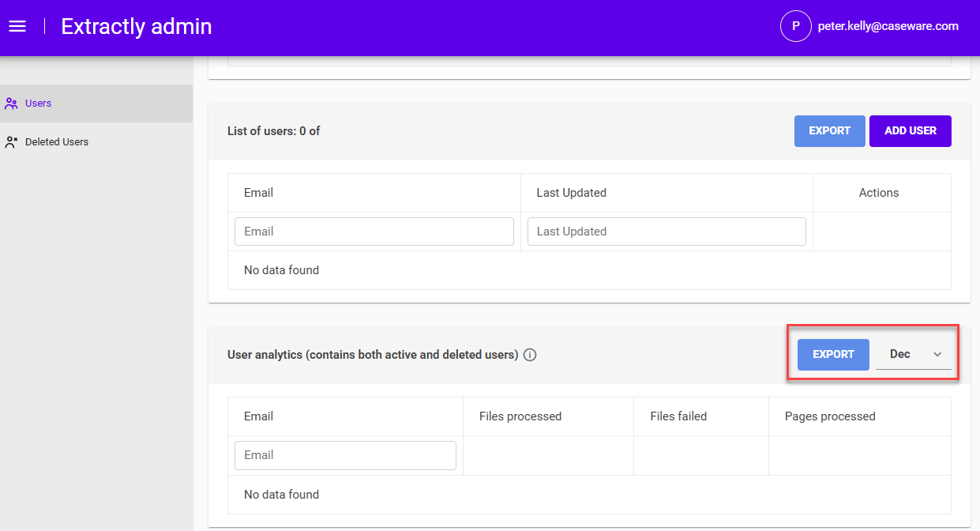Image resolution: width=980 pixels, height=531 pixels.
Task: Click the Deleted Users sidebar icon
Action: (10, 141)
